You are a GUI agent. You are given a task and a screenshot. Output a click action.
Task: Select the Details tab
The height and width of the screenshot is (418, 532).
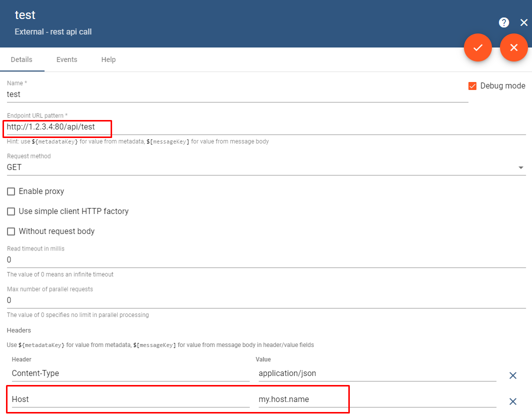22,59
